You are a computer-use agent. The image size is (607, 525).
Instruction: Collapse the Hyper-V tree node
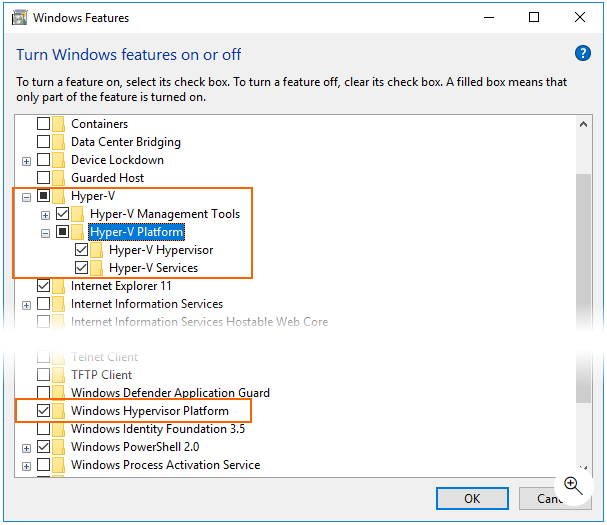click(x=26, y=196)
